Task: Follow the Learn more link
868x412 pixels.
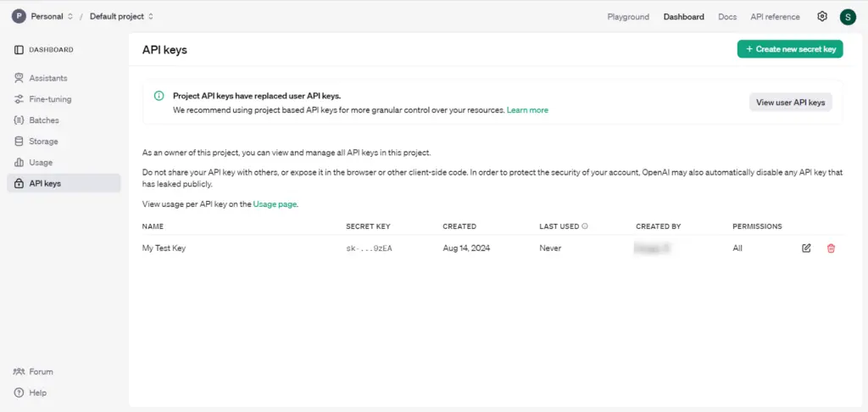Action: tap(527, 110)
